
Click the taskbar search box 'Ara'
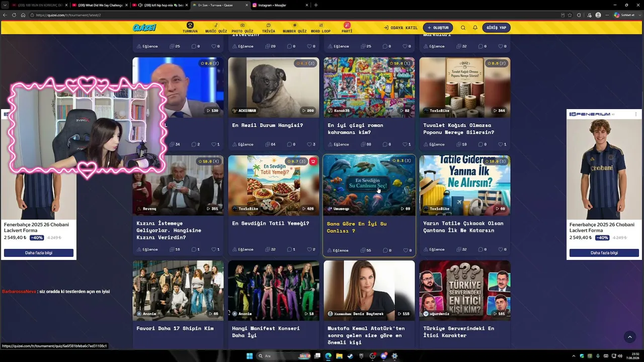click(284, 356)
